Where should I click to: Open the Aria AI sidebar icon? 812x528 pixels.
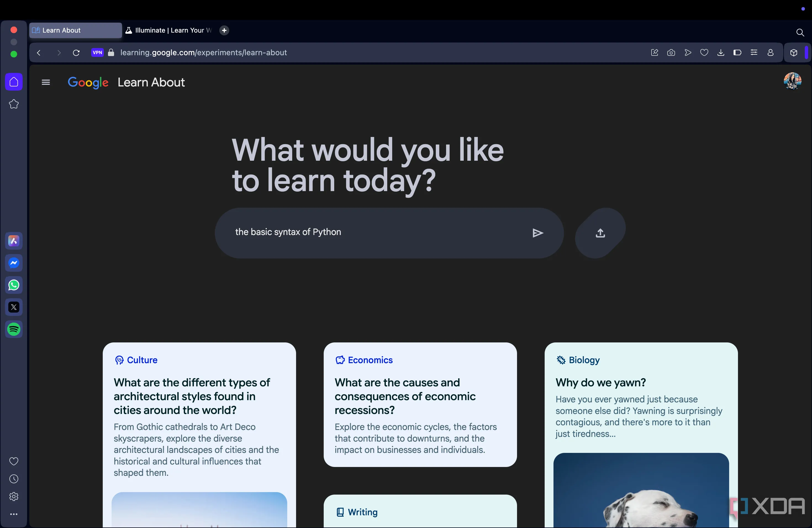(x=14, y=241)
